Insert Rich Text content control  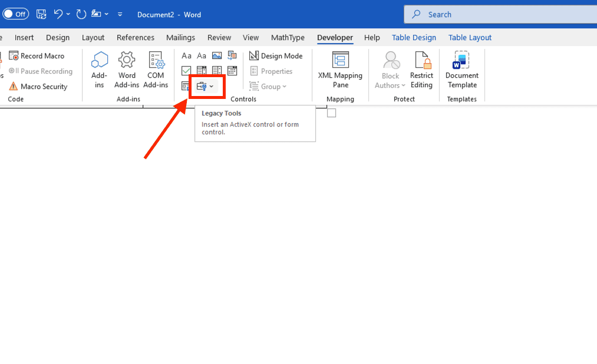(186, 56)
